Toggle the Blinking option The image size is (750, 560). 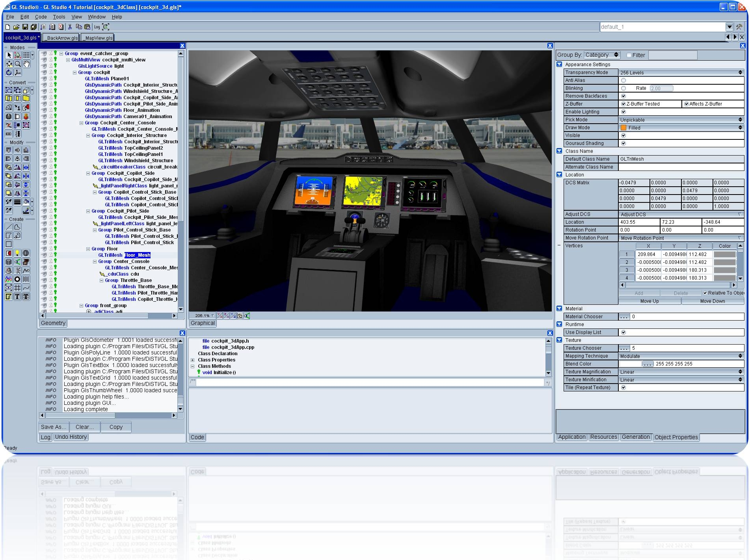(623, 88)
